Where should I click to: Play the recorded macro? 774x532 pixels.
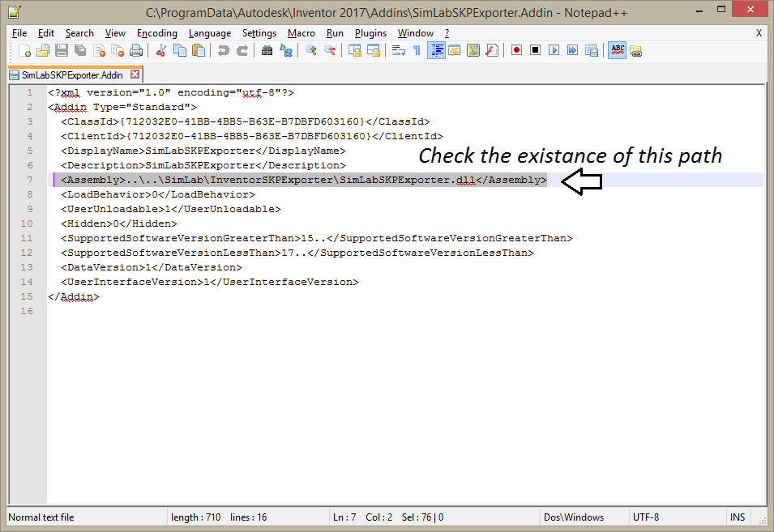point(554,50)
